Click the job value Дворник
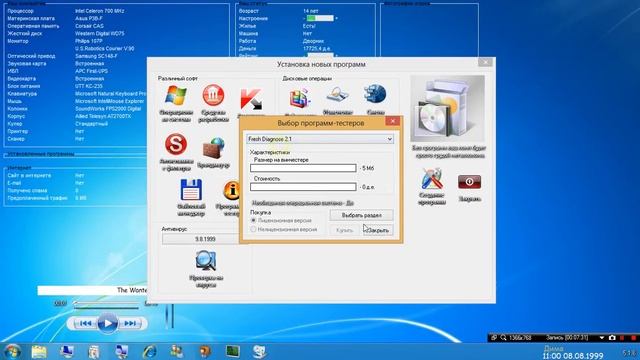640x360 pixels. click(x=313, y=41)
